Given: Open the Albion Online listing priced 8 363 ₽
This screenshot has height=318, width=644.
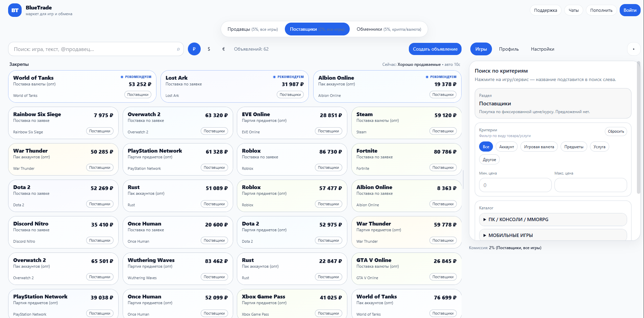Looking at the screenshot, I should coord(406,196).
